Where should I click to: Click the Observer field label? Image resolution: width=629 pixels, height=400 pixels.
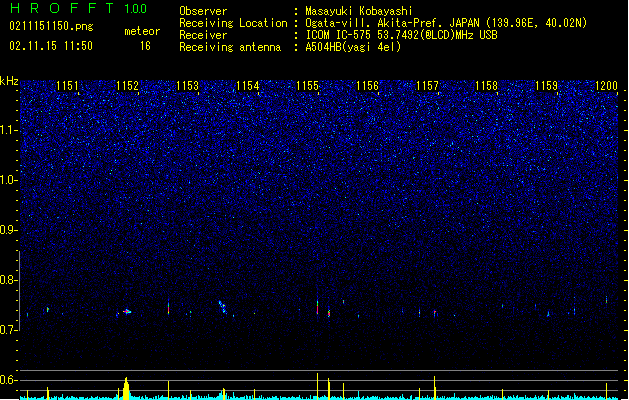[203, 11]
